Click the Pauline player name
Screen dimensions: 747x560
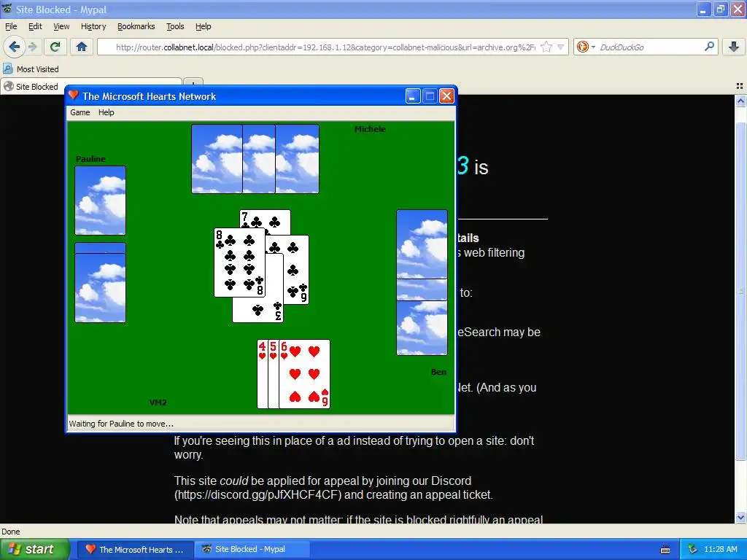(x=90, y=159)
